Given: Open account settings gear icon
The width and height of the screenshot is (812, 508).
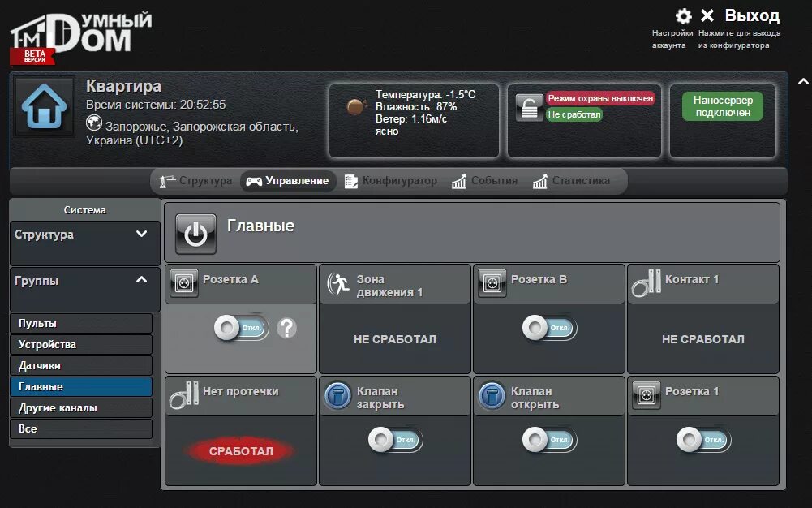Looking at the screenshot, I should [684, 16].
